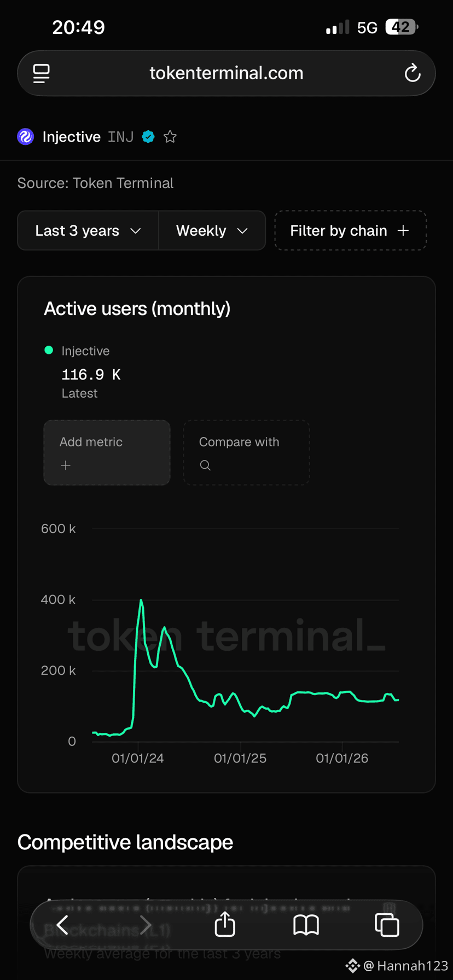This screenshot has width=453, height=980.
Task: Favorite Injective with the star icon
Action: [x=170, y=137]
